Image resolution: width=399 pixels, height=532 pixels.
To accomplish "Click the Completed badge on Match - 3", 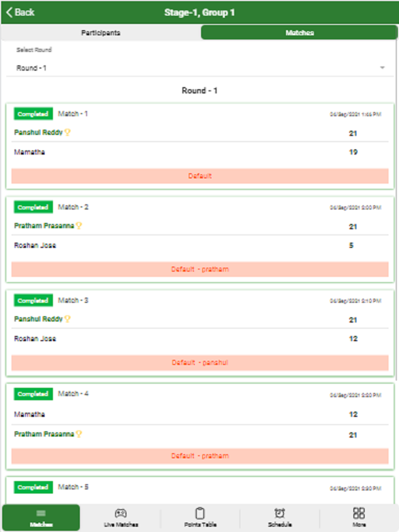I will coord(33,301).
